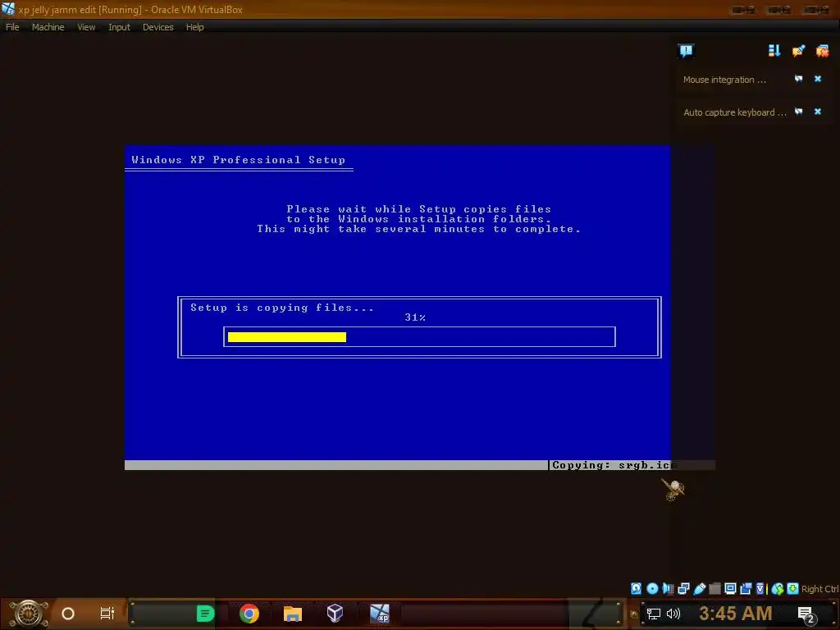
Task: Open Task View on the taskbar
Action: (107, 614)
